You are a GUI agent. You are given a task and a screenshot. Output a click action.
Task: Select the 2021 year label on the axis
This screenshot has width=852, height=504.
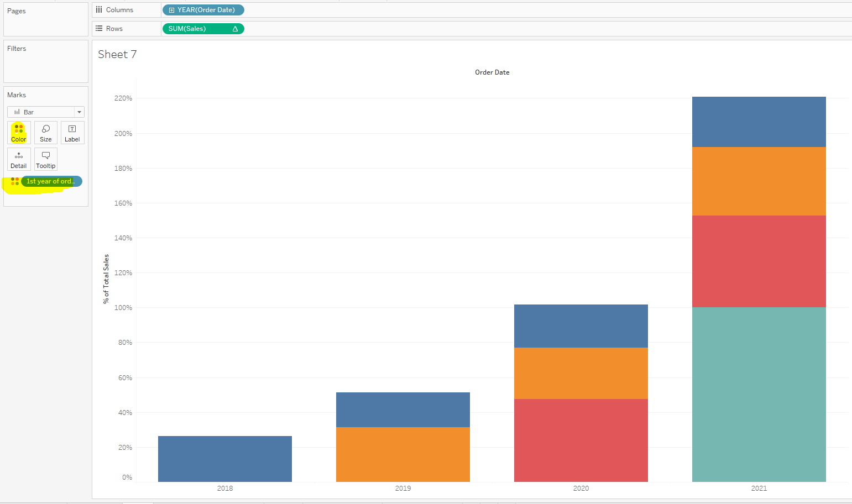pyautogui.click(x=759, y=489)
